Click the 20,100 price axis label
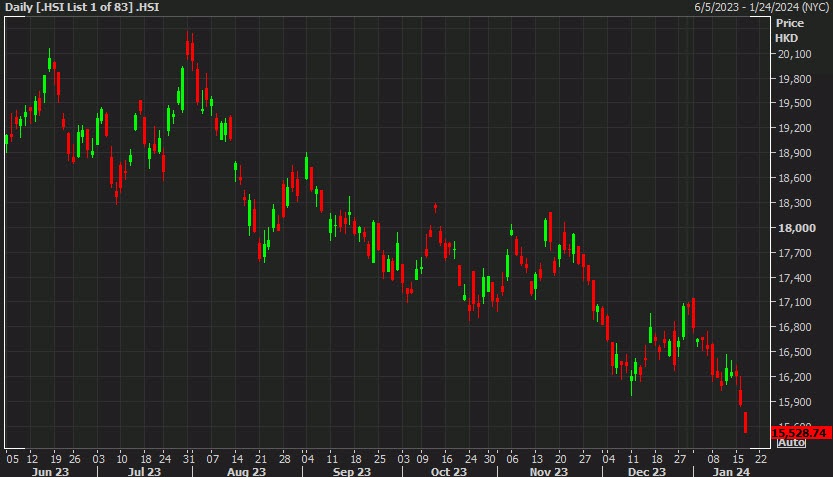 point(794,54)
